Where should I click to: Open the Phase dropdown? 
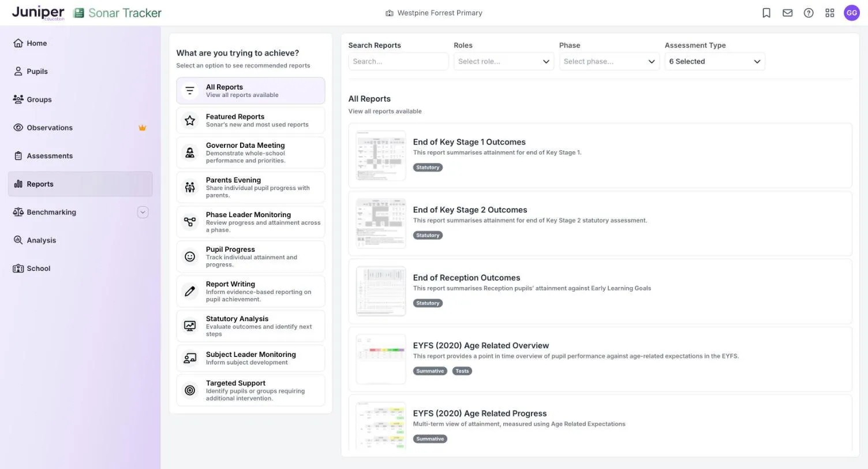pos(609,61)
